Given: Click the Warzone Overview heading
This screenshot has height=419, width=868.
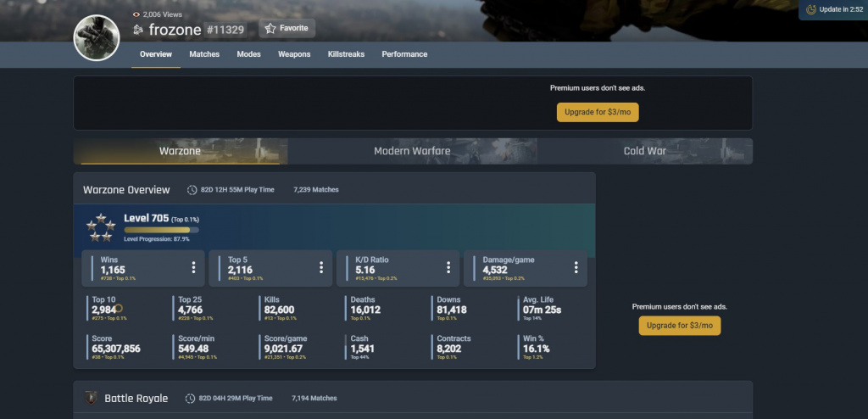Looking at the screenshot, I should (126, 190).
